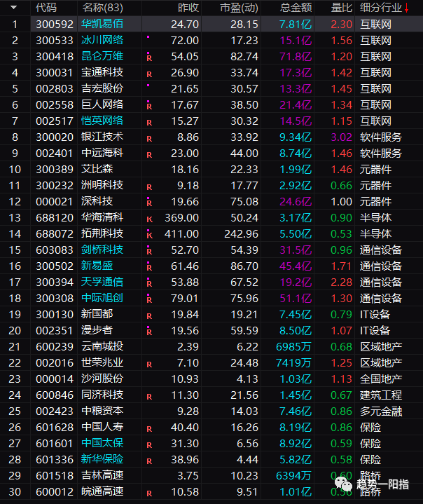The width and height of the screenshot is (423, 504).
Task: Click the R icon beside 新华保险
Action: (x=149, y=461)
